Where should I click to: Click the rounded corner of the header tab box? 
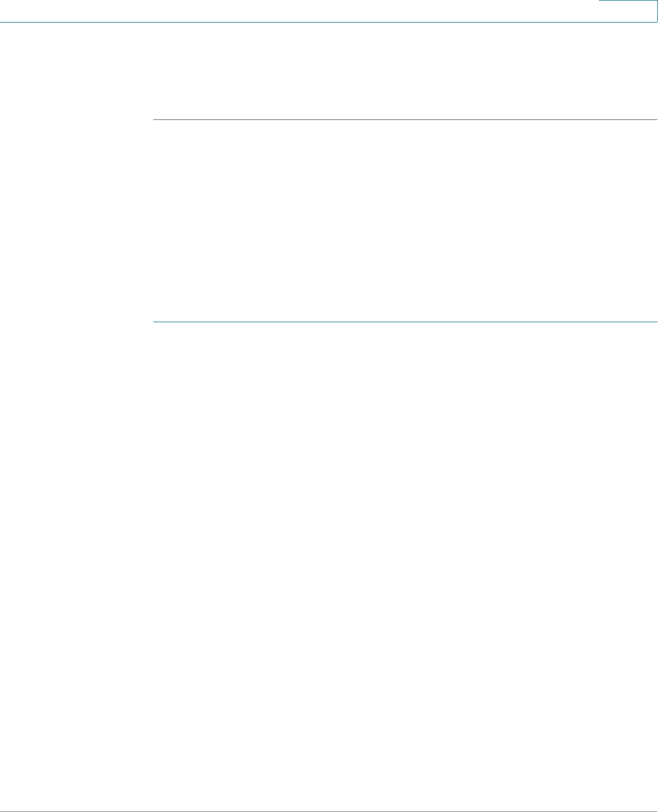(656, 21)
